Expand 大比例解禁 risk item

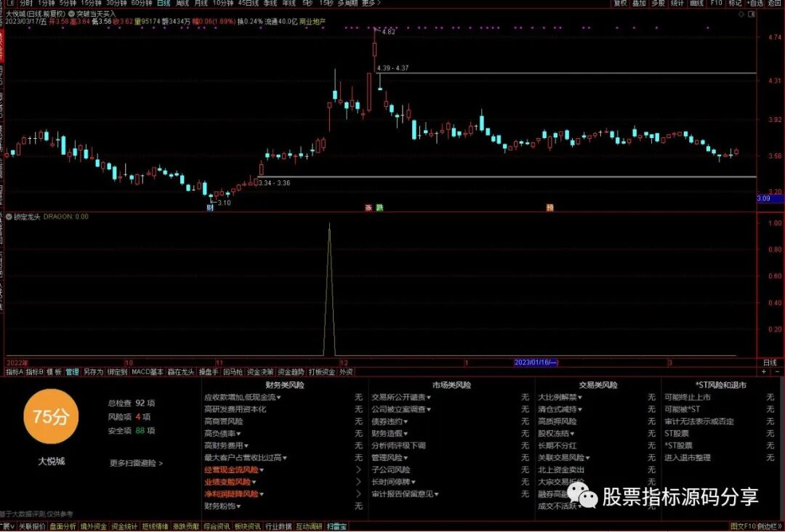coord(560,398)
